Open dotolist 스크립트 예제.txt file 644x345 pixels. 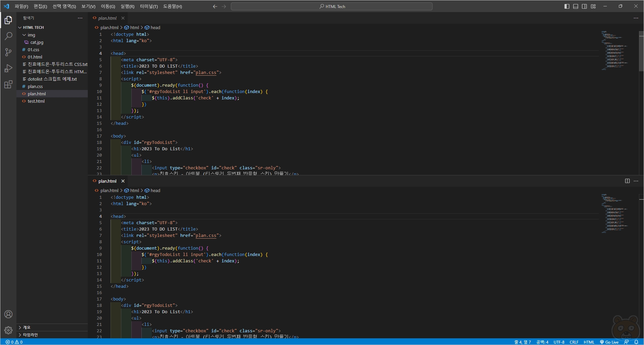point(53,79)
